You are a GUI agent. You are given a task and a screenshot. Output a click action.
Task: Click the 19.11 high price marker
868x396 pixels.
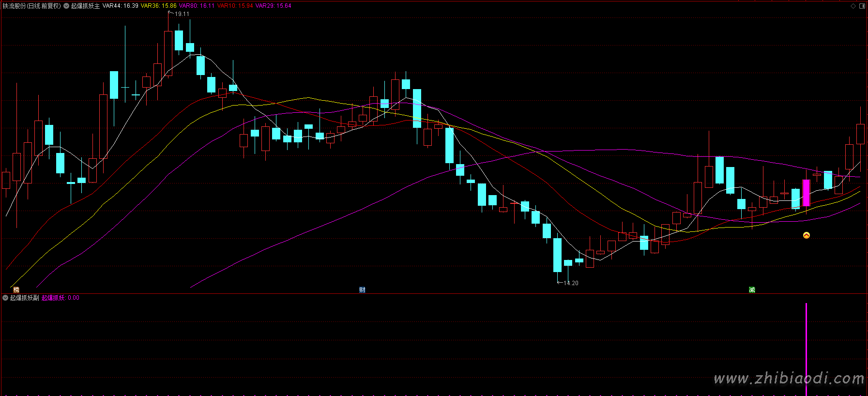tap(182, 14)
